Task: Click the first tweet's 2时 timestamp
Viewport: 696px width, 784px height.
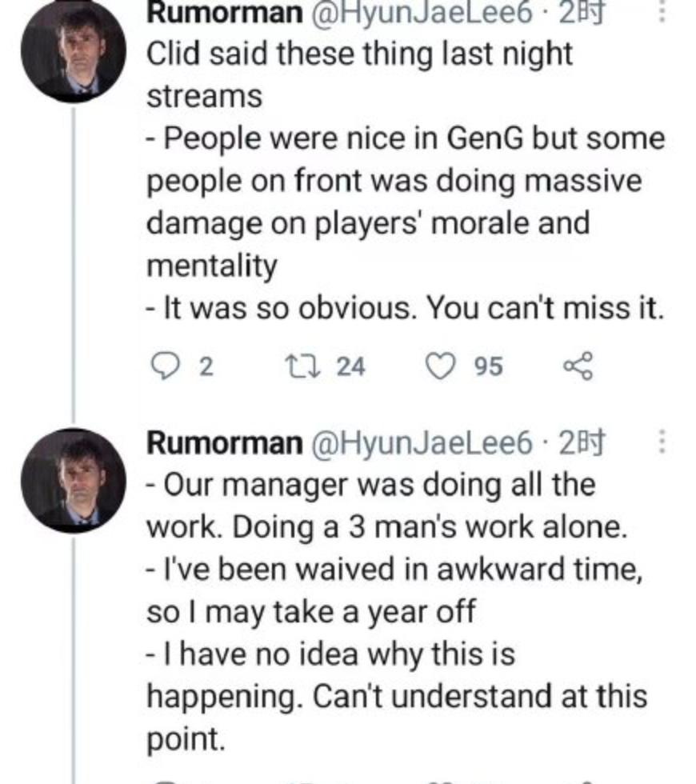Action: (x=581, y=11)
